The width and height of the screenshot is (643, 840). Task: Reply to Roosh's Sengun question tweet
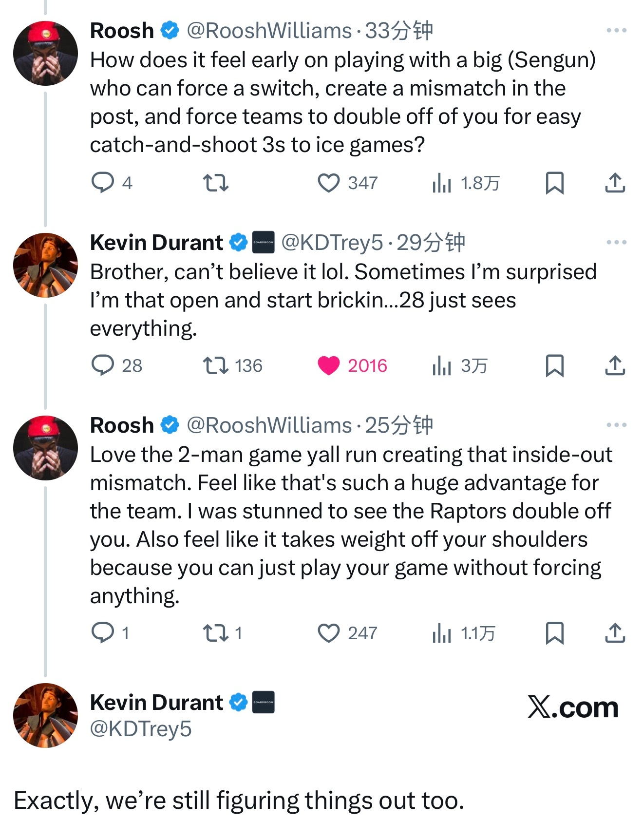coord(103,183)
